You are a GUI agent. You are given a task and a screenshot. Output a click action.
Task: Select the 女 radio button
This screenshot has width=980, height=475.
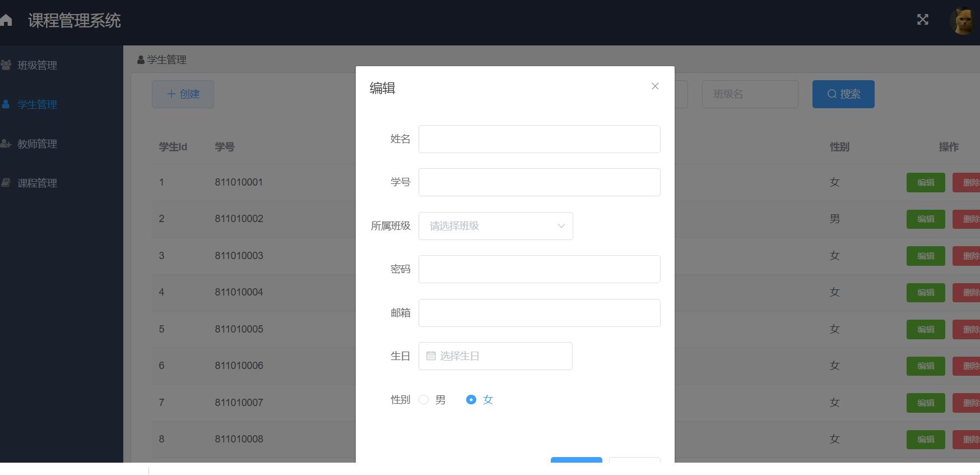point(471,399)
